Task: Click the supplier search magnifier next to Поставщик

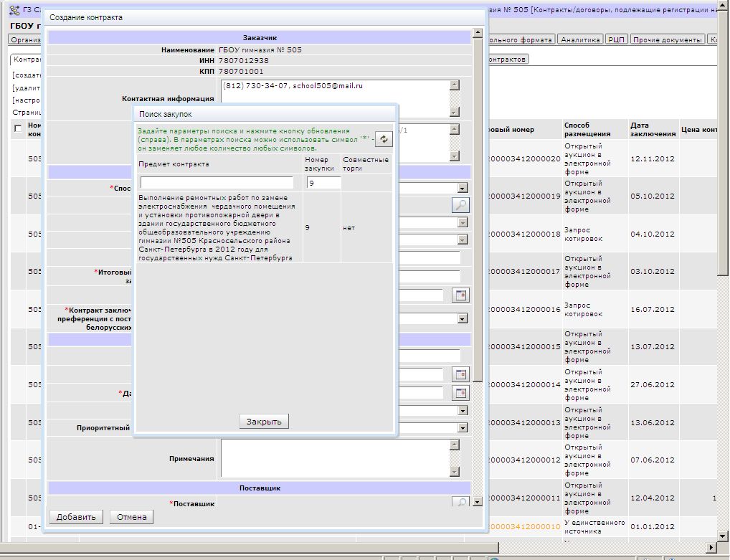Action: tap(463, 503)
